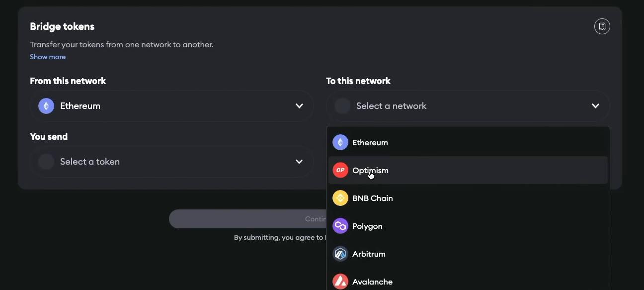Open the transaction history receipt icon
This screenshot has width=644, height=290.
point(602,26)
